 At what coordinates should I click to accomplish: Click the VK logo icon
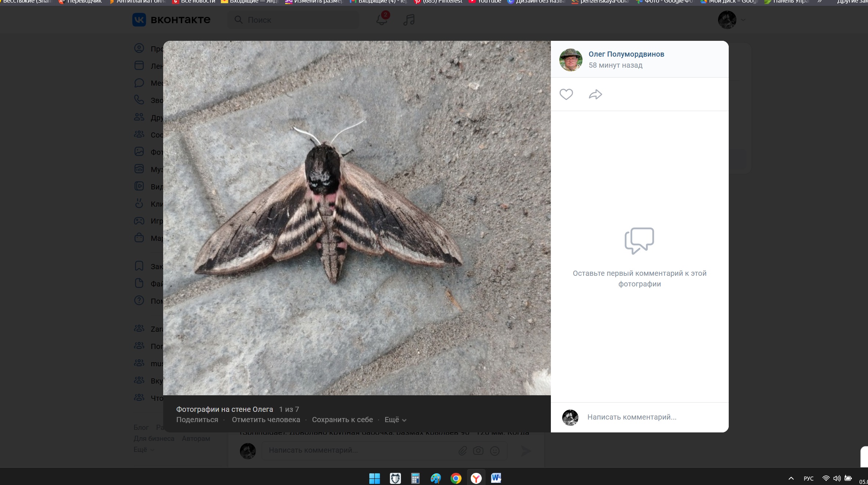(x=139, y=19)
